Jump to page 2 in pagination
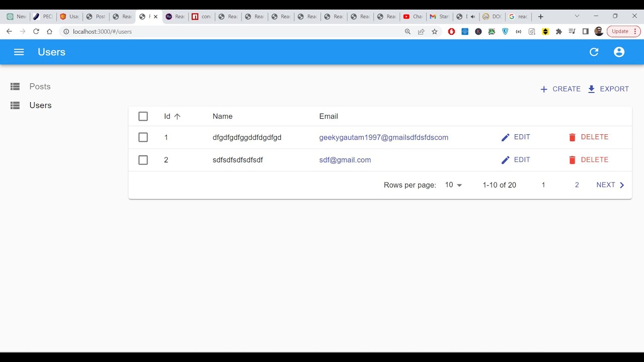This screenshot has height=362, width=644. point(577,185)
